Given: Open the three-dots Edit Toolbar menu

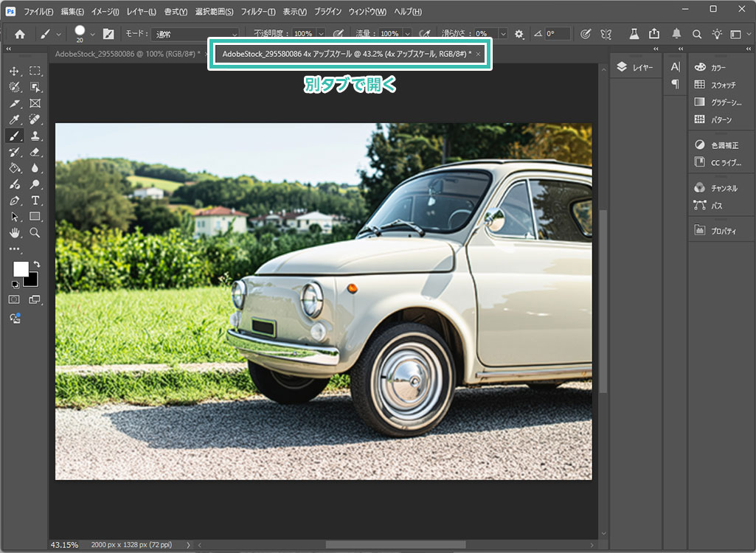Looking at the screenshot, I should coord(14,249).
